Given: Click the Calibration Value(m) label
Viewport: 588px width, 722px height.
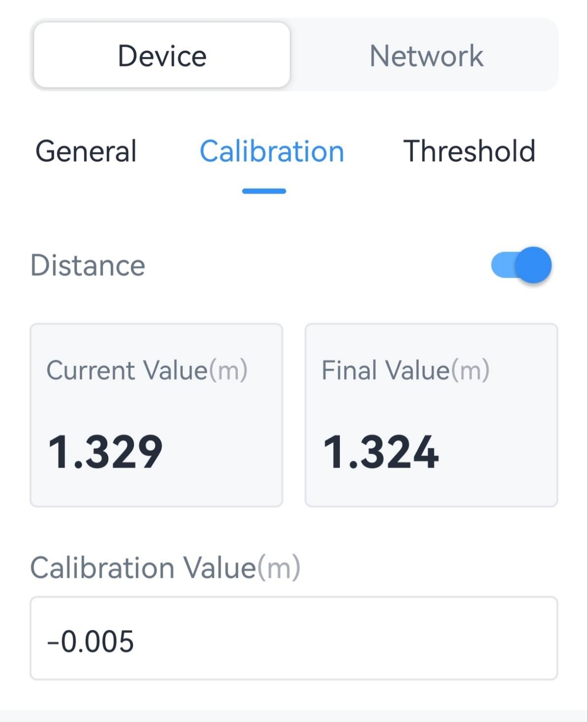Looking at the screenshot, I should 165,567.
